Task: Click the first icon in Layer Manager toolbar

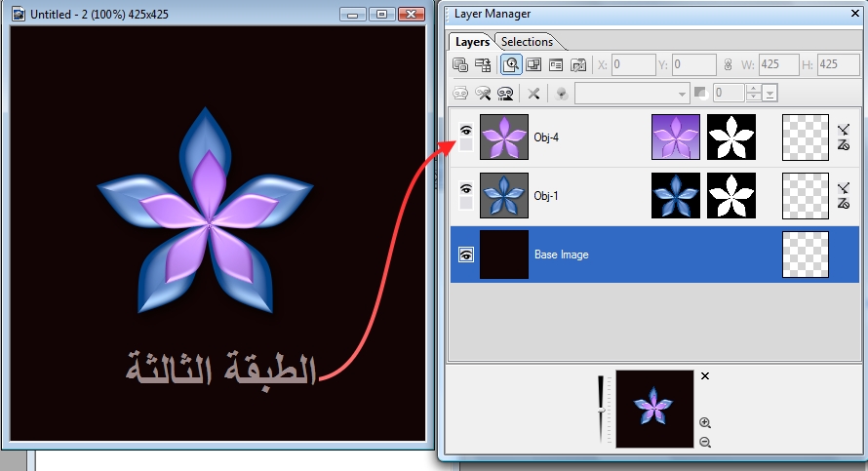Action: pyautogui.click(x=459, y=65)
